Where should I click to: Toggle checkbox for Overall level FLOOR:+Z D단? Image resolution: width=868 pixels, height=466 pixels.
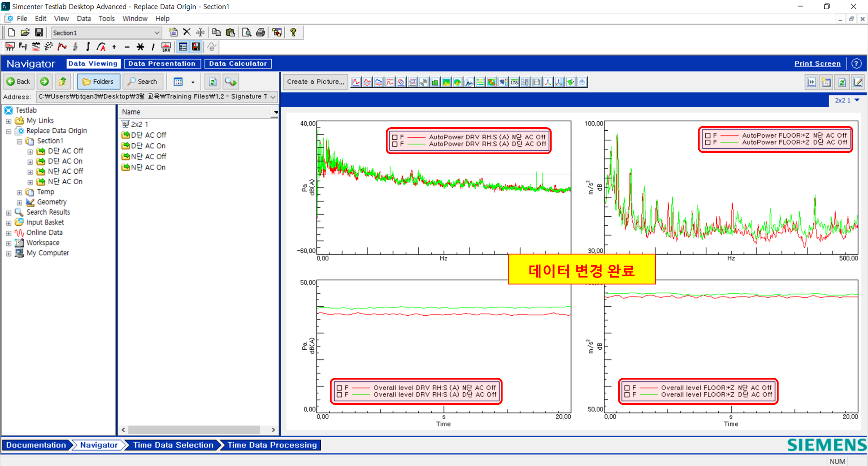627,395
